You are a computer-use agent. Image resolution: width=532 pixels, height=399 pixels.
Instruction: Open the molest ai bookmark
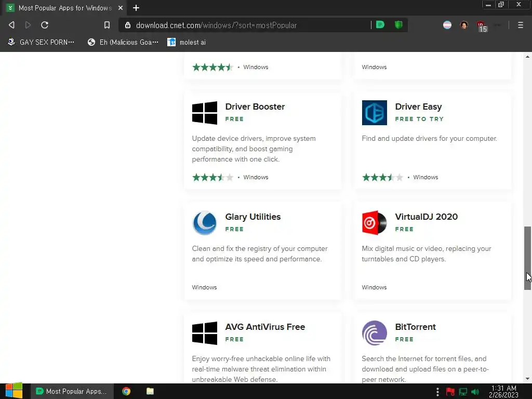(187, 42)
